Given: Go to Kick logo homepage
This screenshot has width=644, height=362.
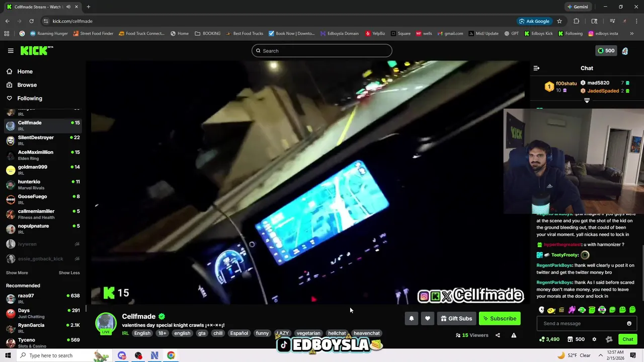Looking at the screenshot, I should pos(36,50).
